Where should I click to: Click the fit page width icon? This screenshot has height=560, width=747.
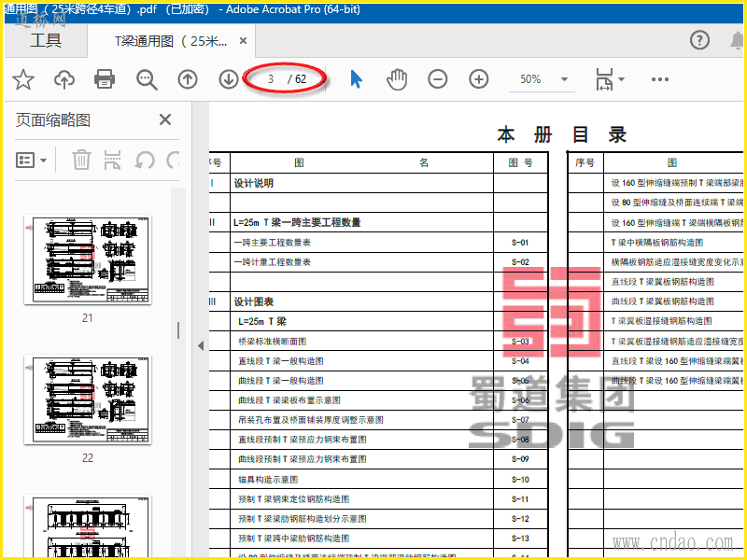coord(604,79)
